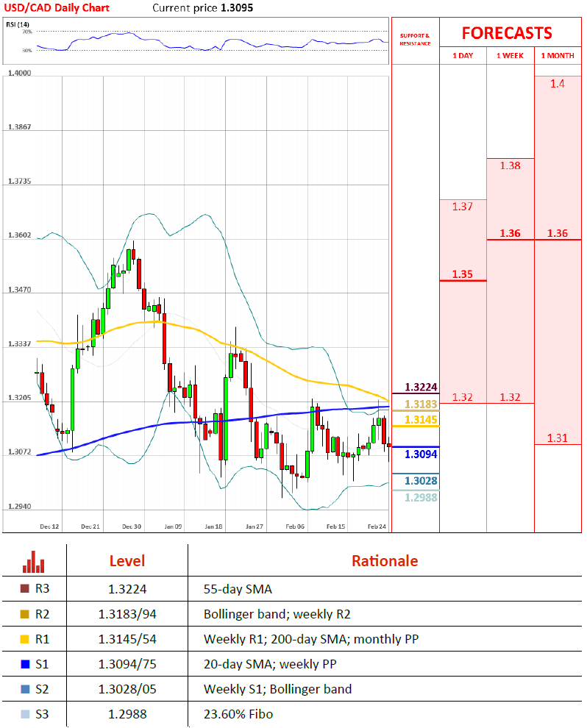Click the R2 gold color square

coord(25,614)
